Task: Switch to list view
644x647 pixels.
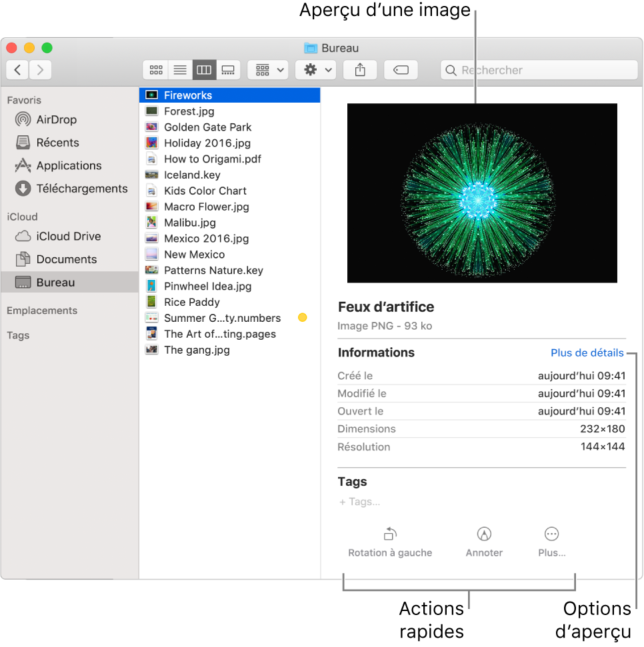Action: click(180, 70)
